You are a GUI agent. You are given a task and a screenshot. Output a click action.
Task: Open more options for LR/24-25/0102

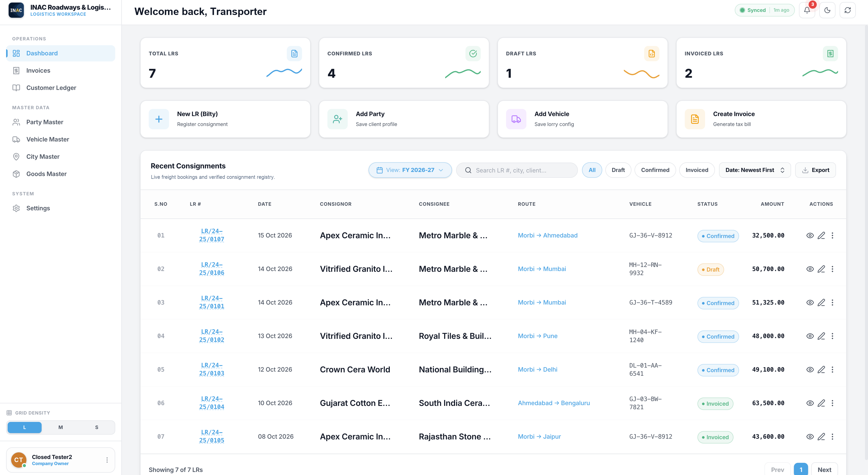832,336
